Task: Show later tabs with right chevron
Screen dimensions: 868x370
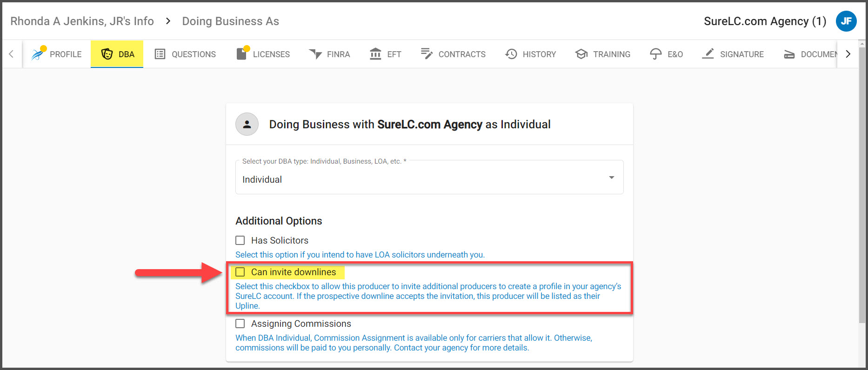Action: (848, 54)
